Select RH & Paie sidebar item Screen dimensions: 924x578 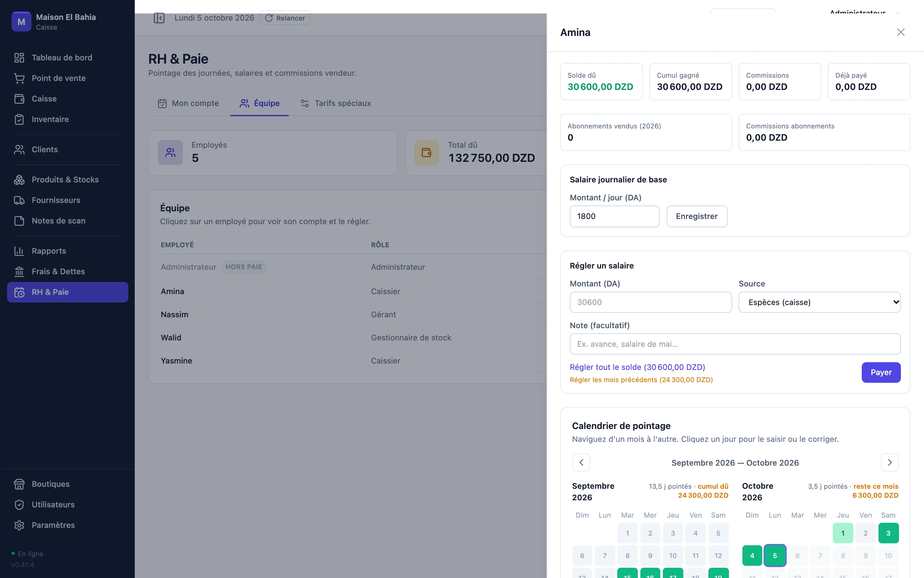click(x=67, y=292)
